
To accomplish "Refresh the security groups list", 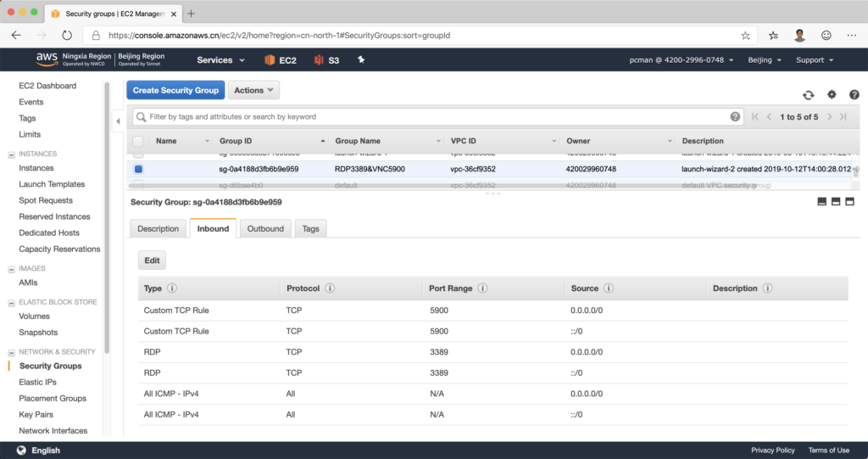I will pyautogui.click(x=809, y=95).
